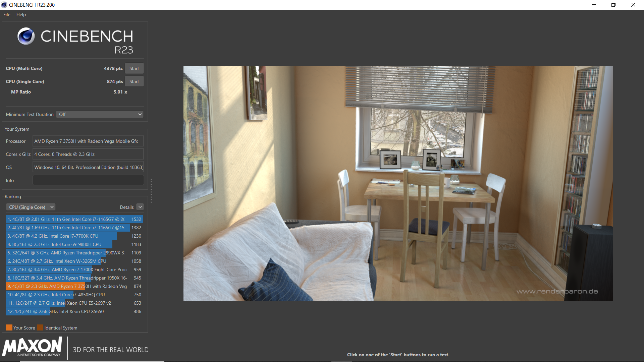Open the CPU (Single Core) ranking dropdown
Viewport: 644px width, 362px height.
pyautogui.click(x=31, y=207)
